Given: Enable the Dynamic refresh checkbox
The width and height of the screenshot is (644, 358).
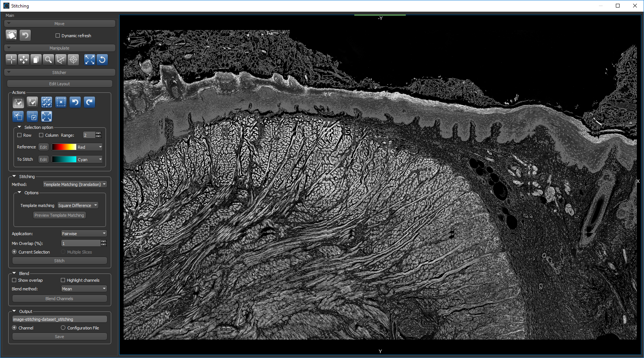Looking at the screenshot, I should pos(58,36).
